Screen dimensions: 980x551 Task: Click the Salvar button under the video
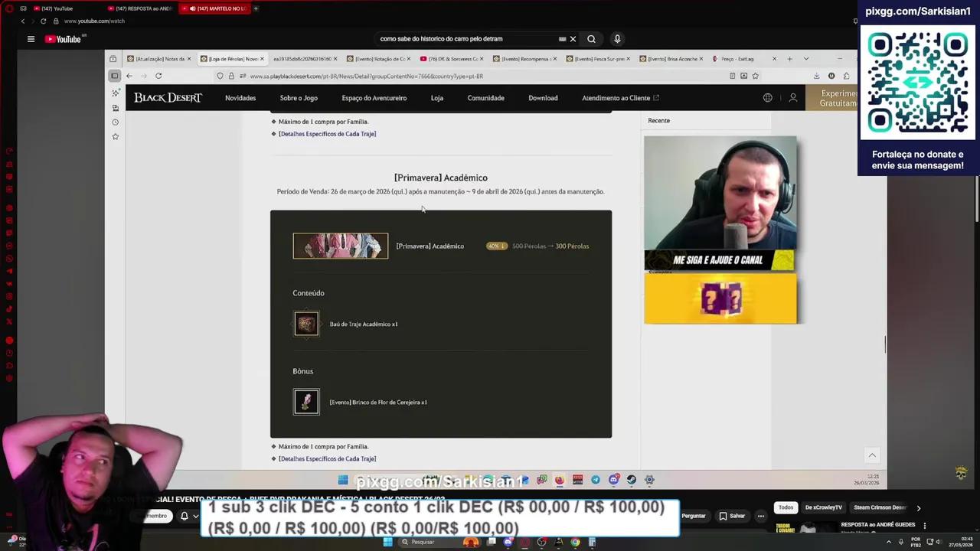(x=731, y=516)
